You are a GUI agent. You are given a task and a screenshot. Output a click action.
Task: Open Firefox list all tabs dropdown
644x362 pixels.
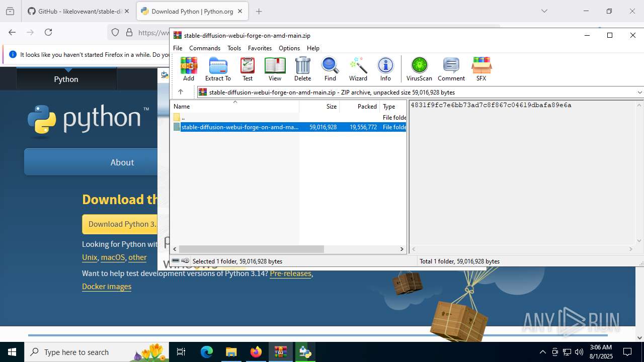tap(544, 11)
